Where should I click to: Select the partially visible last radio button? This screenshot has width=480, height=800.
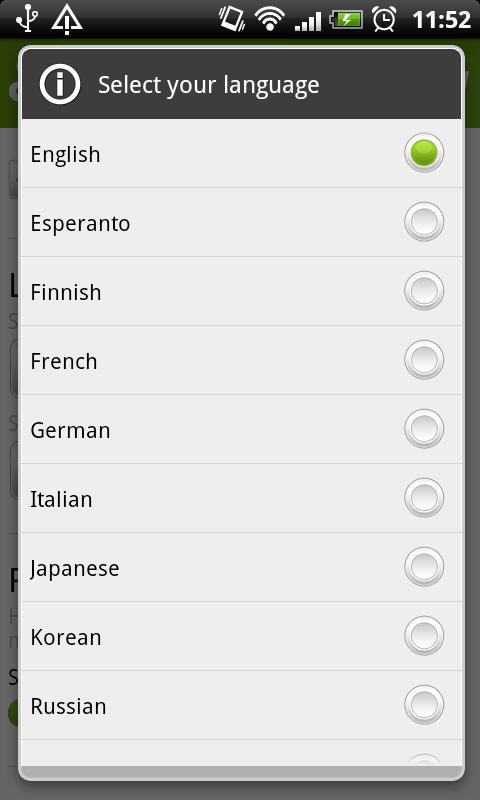click(424, 760)
